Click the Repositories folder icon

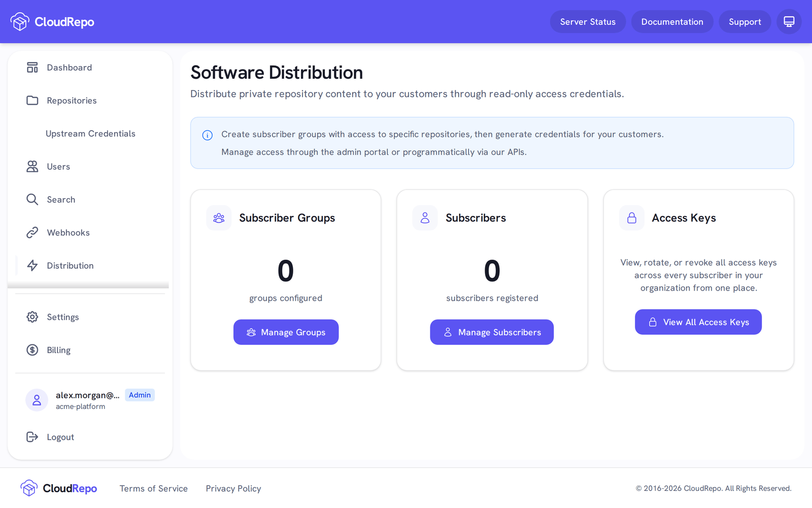point(32,101)
